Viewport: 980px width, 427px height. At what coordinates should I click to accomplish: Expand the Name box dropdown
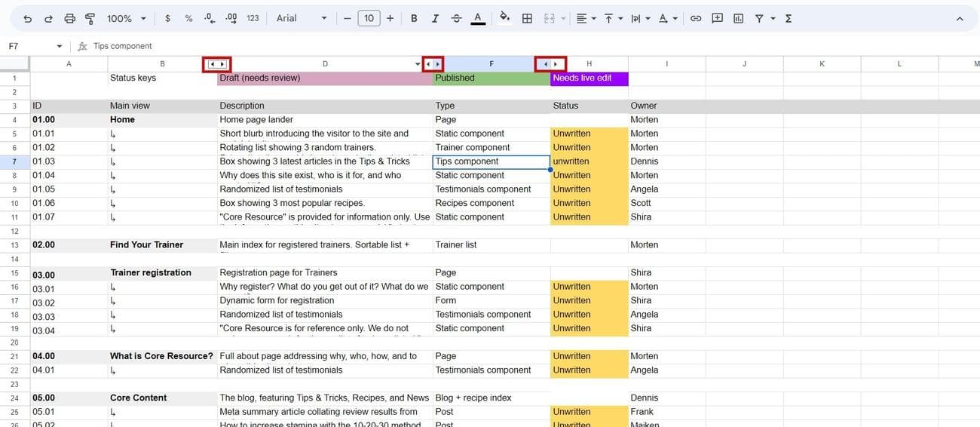[60, 46]
